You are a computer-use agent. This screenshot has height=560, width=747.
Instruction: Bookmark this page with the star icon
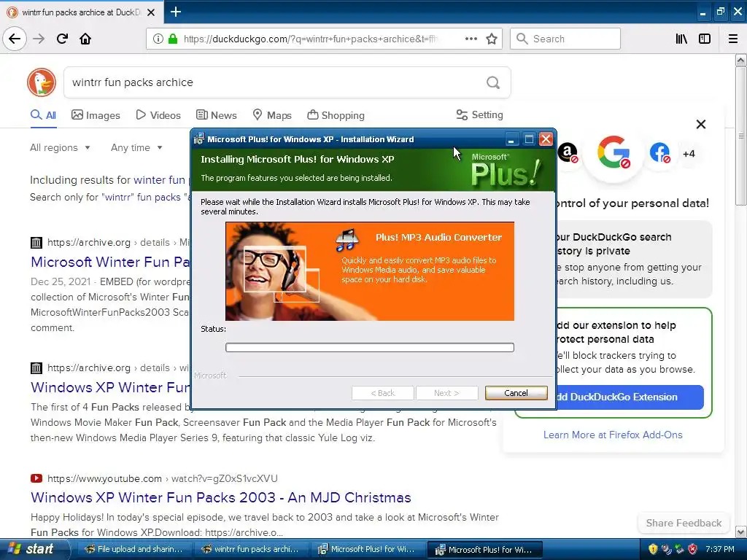click(492, 39)
